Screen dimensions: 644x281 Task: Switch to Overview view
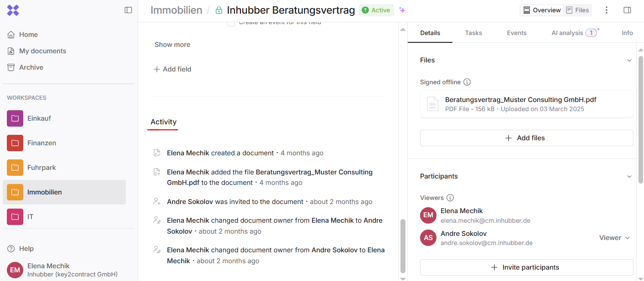[x=542, y=10]
